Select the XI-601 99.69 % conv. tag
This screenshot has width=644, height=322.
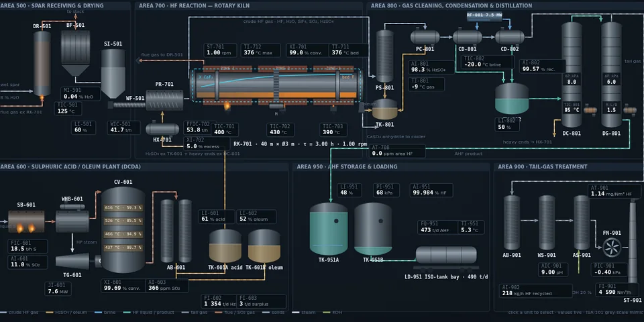click(123, 286)
